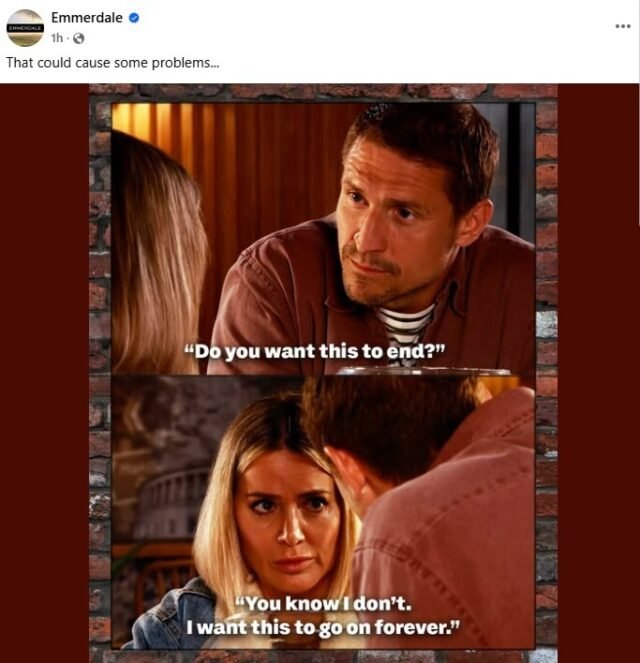This screenshot has height=663, width=640.
Task: Click the brick border above the top photo
Action: click(323, 92)
